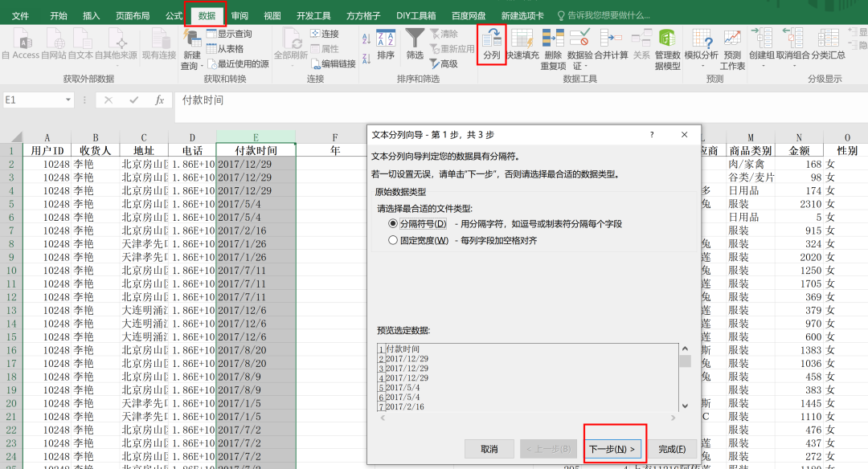Click the Name Box showing E1

click(33, 100)
